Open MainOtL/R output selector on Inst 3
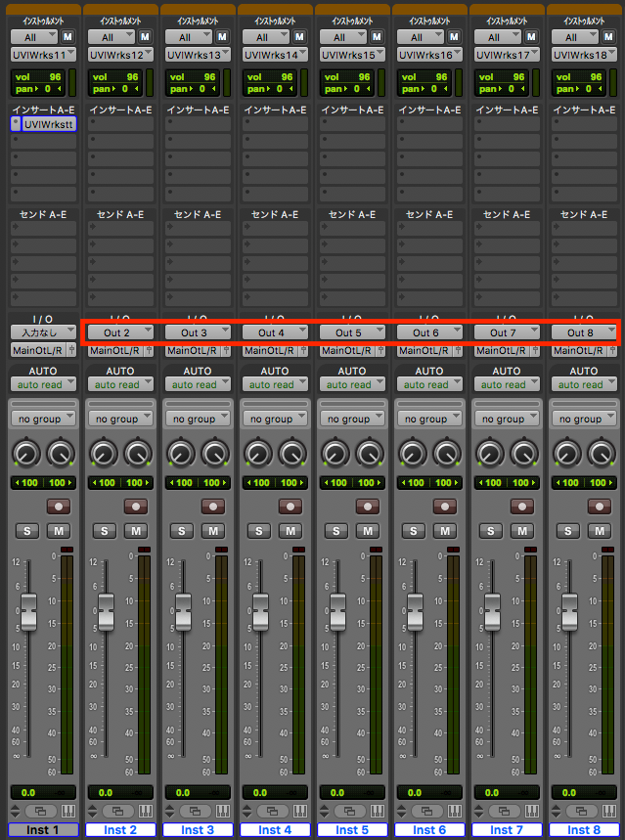Screen dimensions: 625x840 (x=192, y=350)
